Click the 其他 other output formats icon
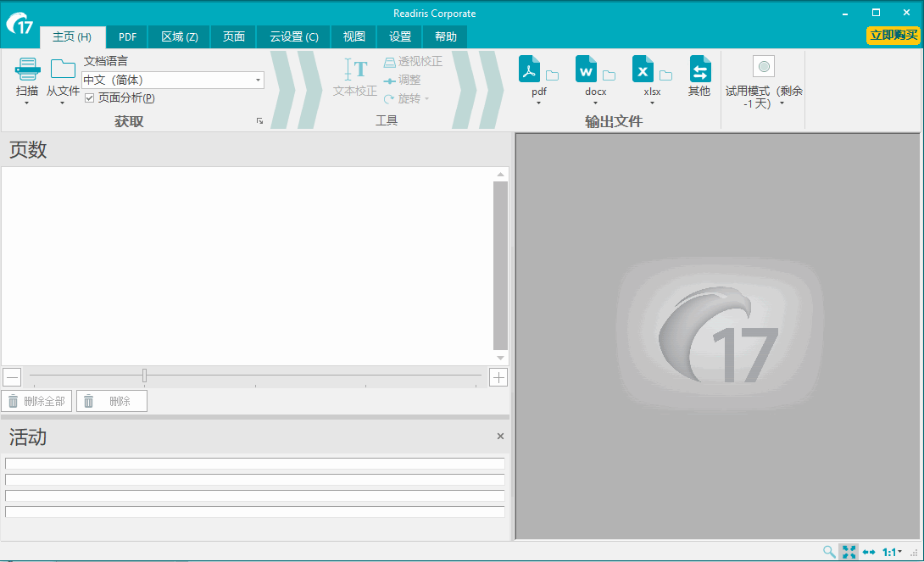The height and width of the screenshot is (562, 924). click(699, 70)
